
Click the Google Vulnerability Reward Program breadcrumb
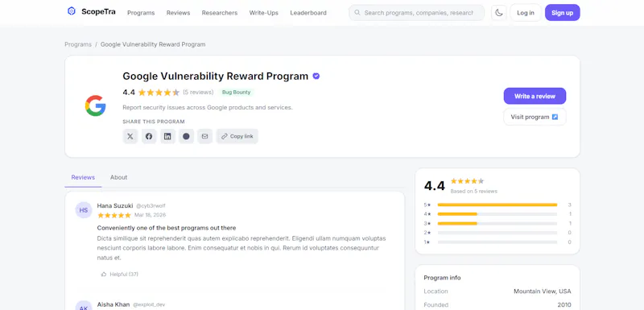click(x=153, y=44)
